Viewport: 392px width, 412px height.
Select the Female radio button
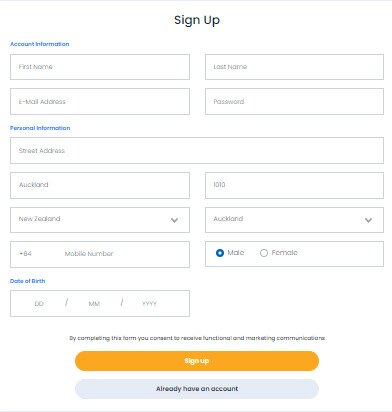264,253
